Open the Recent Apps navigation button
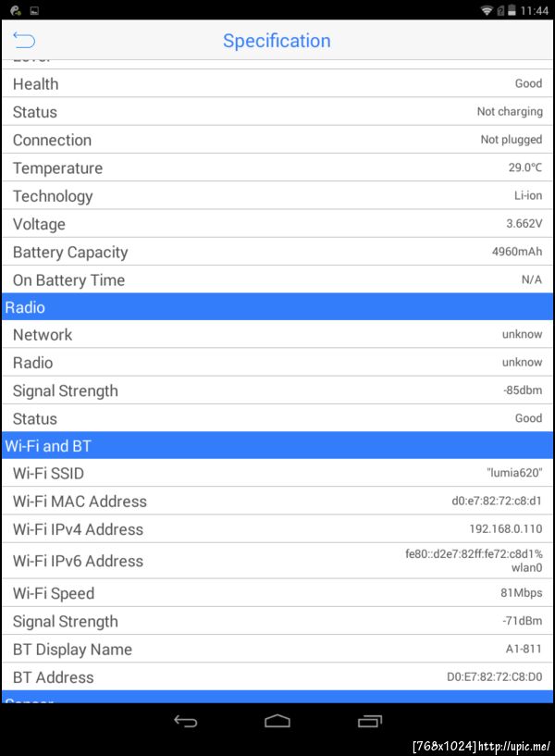This screenshot has width=555, height=756. point(370,721)
